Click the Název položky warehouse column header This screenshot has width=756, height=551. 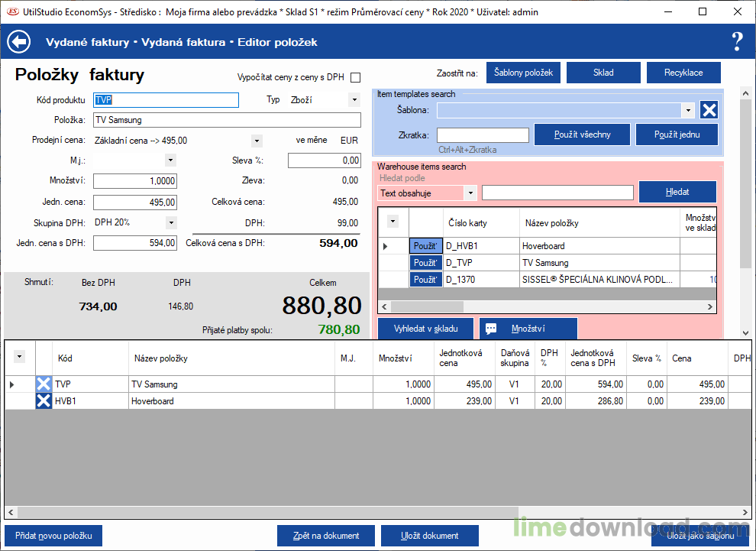click(599, 223)
